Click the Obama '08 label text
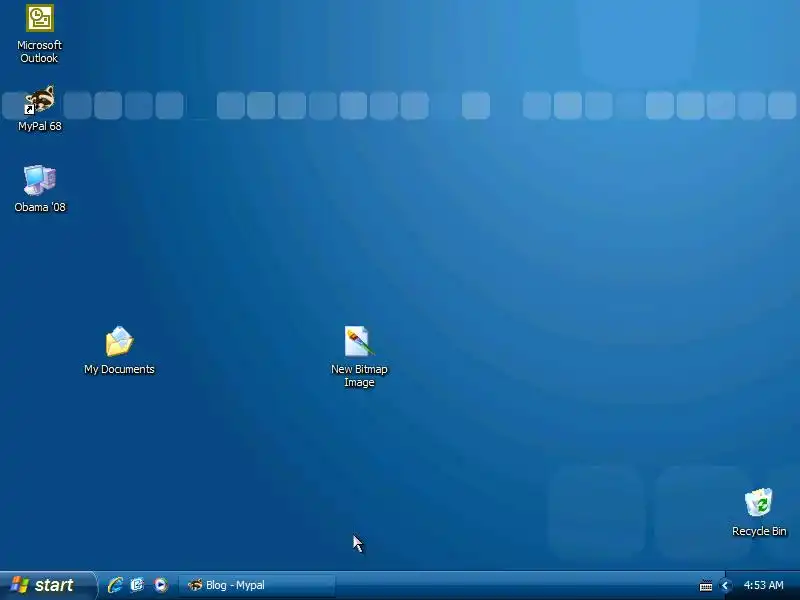This screenshot has height=600, width=800. tap(40, 207)
